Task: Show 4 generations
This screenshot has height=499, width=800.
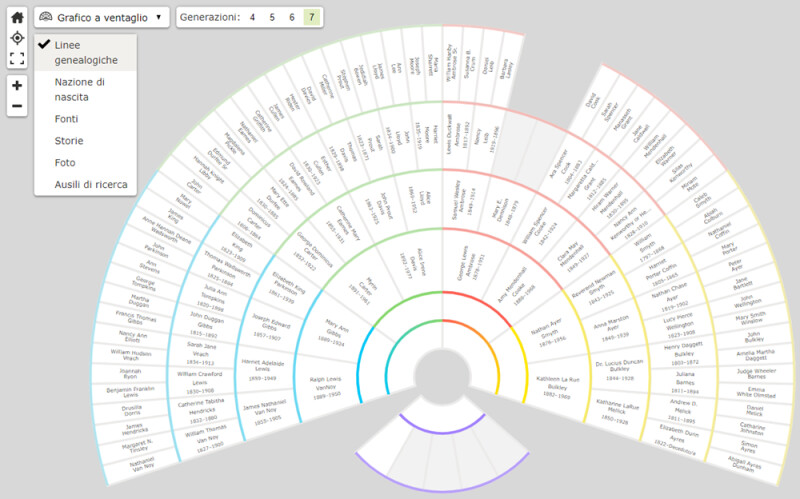Action: [252, 17]
